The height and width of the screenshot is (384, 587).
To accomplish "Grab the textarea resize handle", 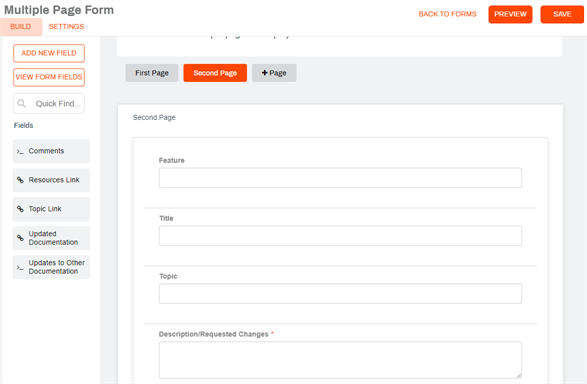I will coord(519,375).
